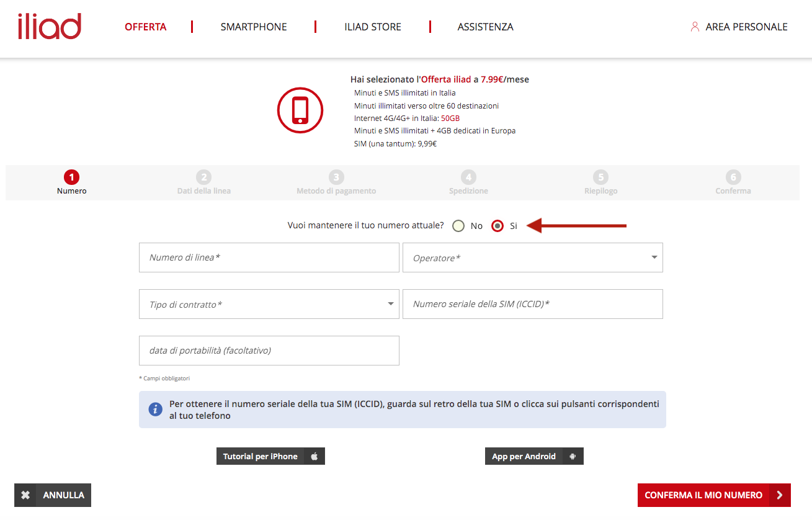
Task: Open the Smartphone menu
Action: (x=254, y=27)
